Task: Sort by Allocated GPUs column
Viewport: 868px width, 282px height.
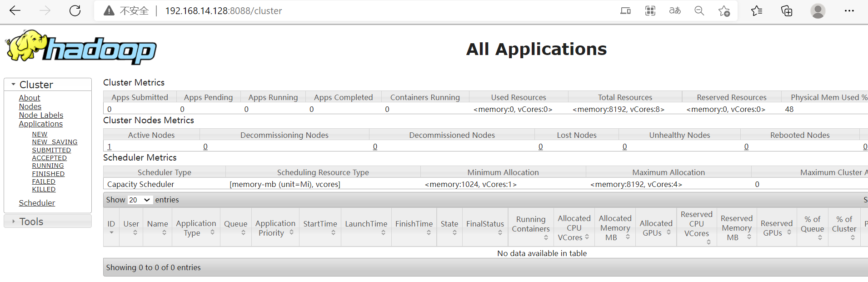Action: [x=668, y=232]
